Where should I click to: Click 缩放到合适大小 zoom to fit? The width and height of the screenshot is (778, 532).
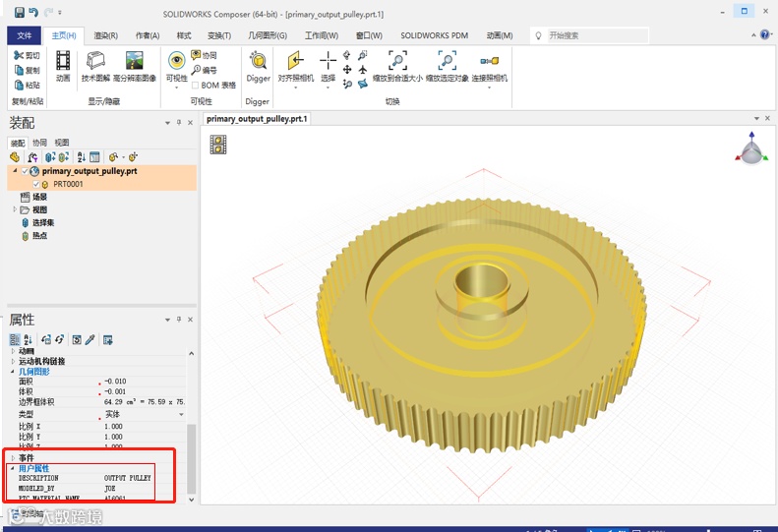pyautogui.click(x=397, y=66)
